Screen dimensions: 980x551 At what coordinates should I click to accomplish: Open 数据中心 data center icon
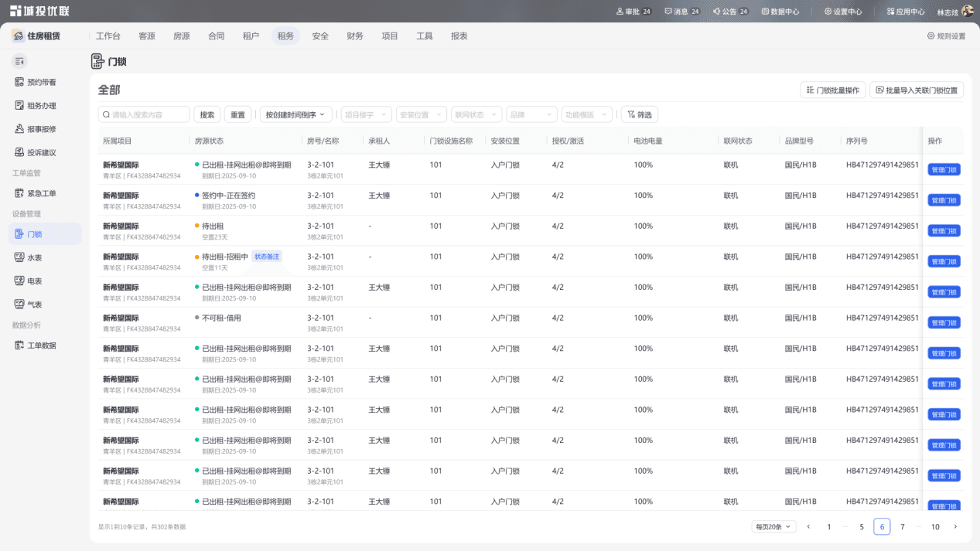[x=765, y=12]
